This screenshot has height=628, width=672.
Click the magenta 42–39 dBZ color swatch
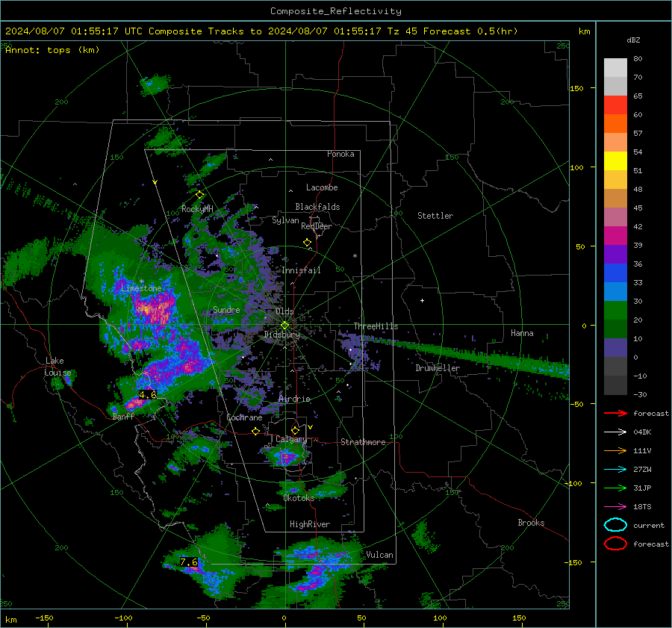[615, 236]
